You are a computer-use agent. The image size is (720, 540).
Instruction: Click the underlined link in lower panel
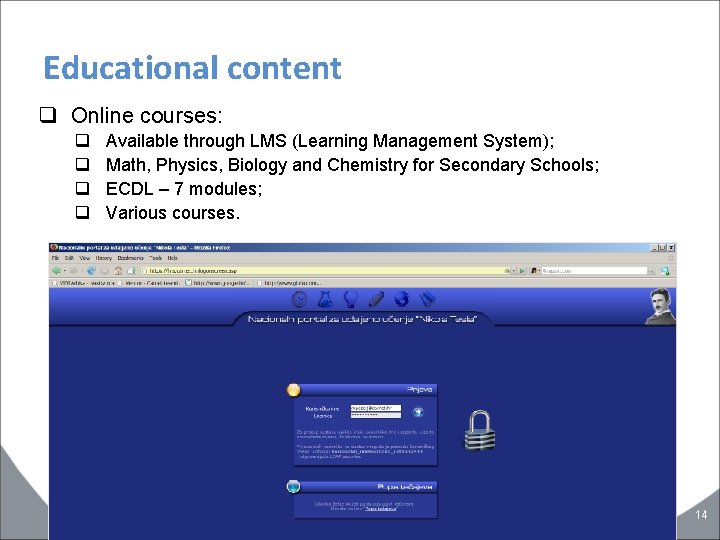[381, 509]
